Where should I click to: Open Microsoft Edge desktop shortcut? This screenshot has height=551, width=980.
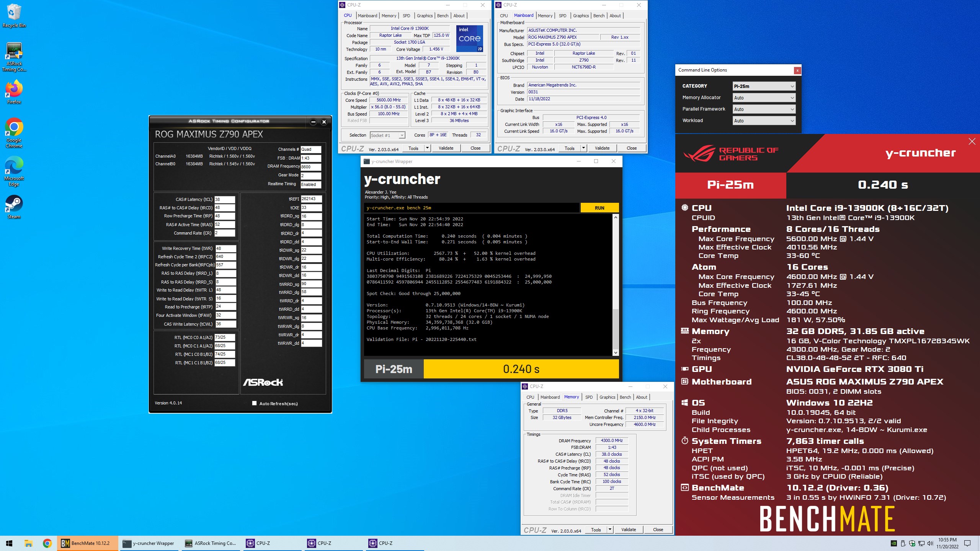tap(14, 171)
